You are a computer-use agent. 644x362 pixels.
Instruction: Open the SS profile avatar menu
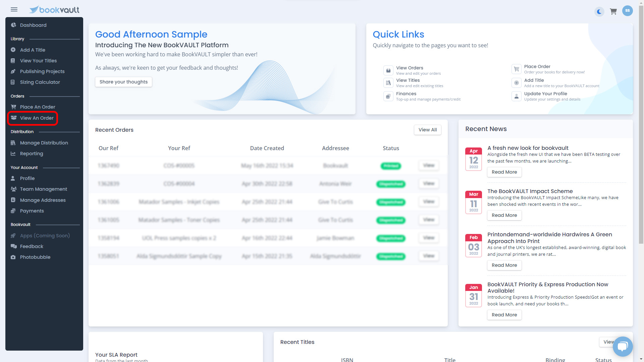(628, 10)
